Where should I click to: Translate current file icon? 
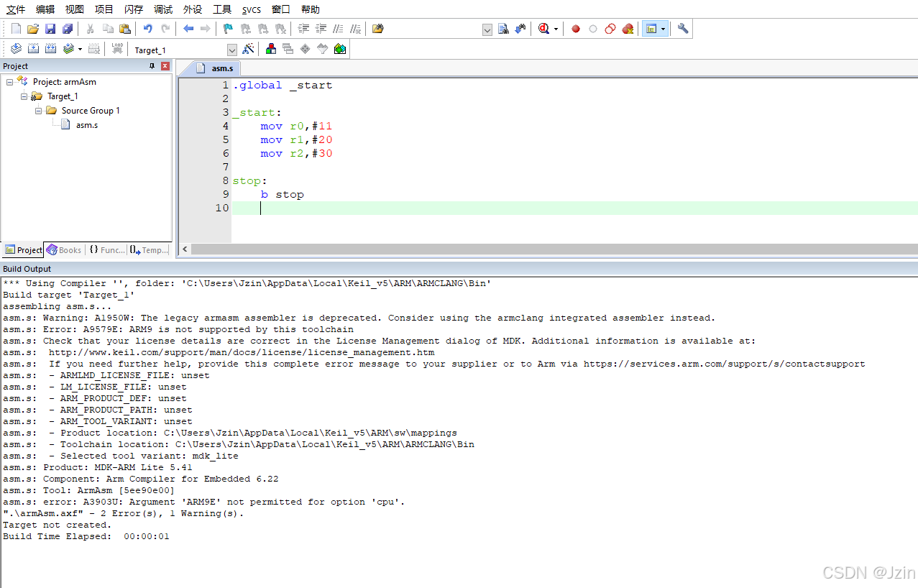(16, 49)
